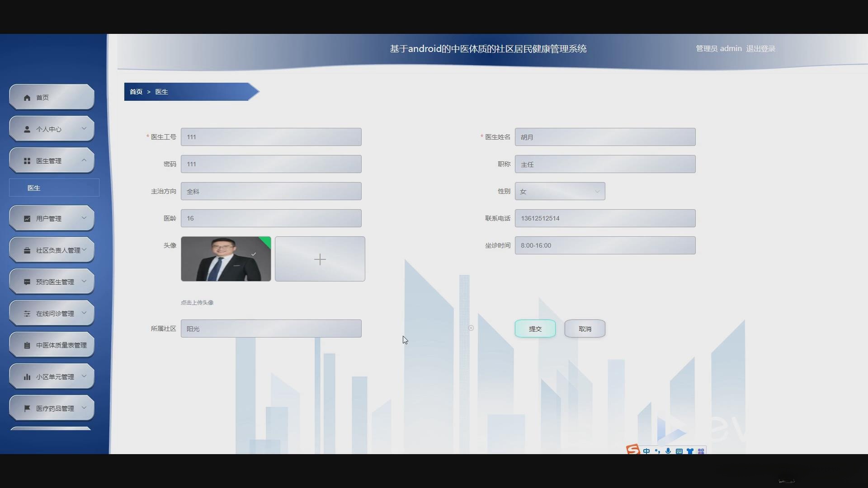Click the person icon for 个人中心
868x488 pixels.
tap(27, 129)
